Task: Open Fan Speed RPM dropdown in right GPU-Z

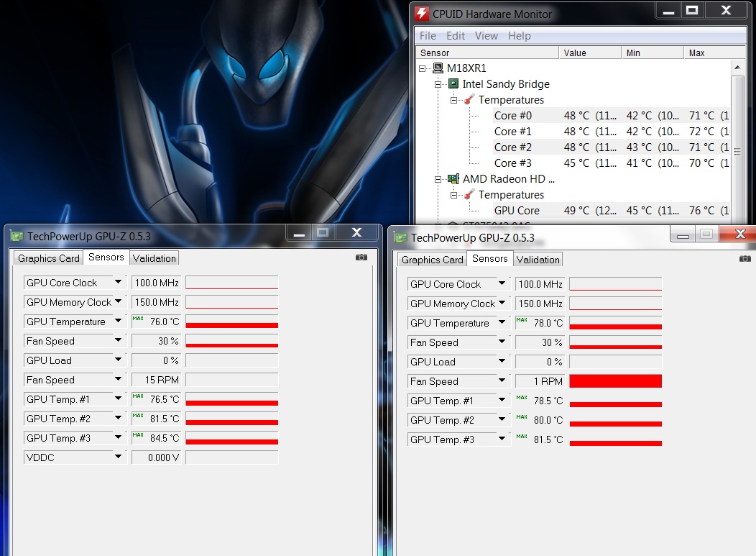Action: pyautogui.click(x=502, y=380)
